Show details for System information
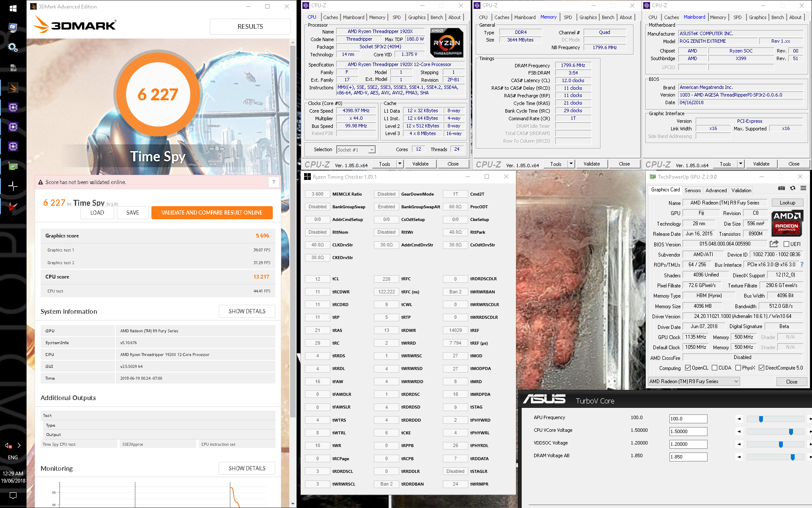812x508 pixels. (247, 311)
